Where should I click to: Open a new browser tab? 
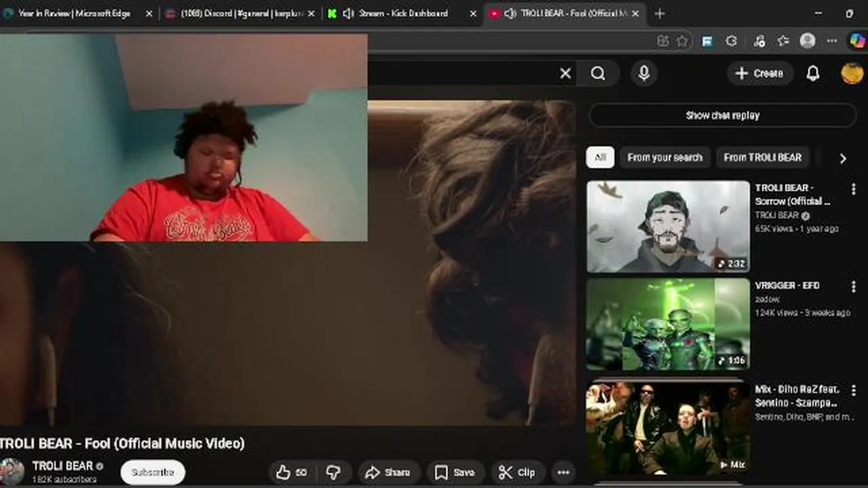[x=659, y=14]
